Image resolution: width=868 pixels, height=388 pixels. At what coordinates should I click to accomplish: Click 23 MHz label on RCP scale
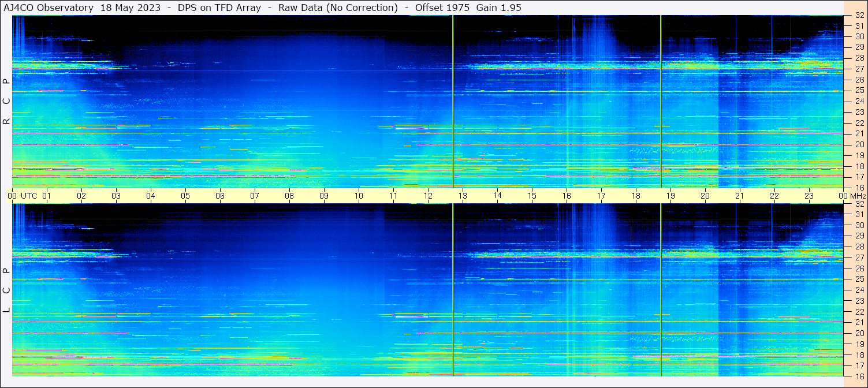pyautogui.click(x=859, y=112)
